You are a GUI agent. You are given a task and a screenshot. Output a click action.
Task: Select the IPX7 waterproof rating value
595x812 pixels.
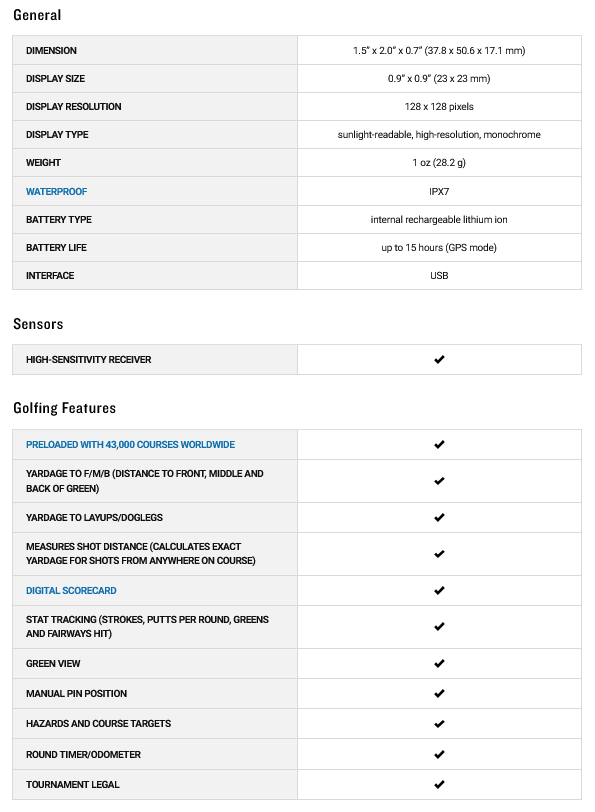pos(439,192)
